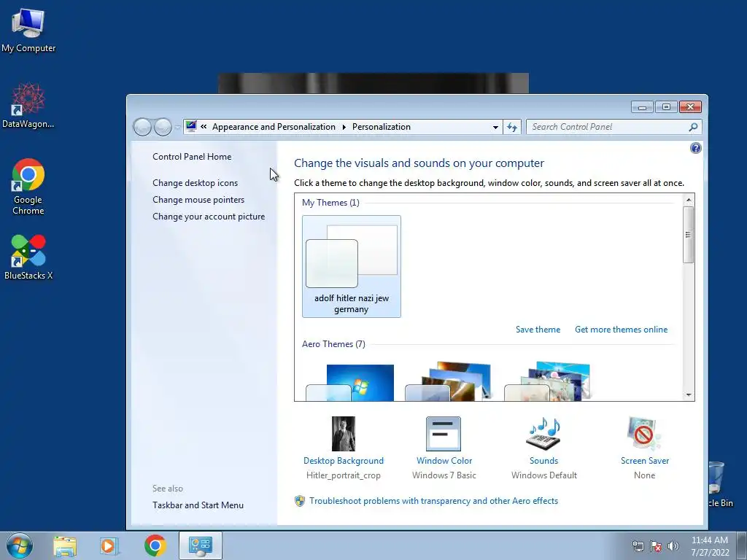
Task: Click Troubleshoot problems with transparency link
Action: [433, 501]
